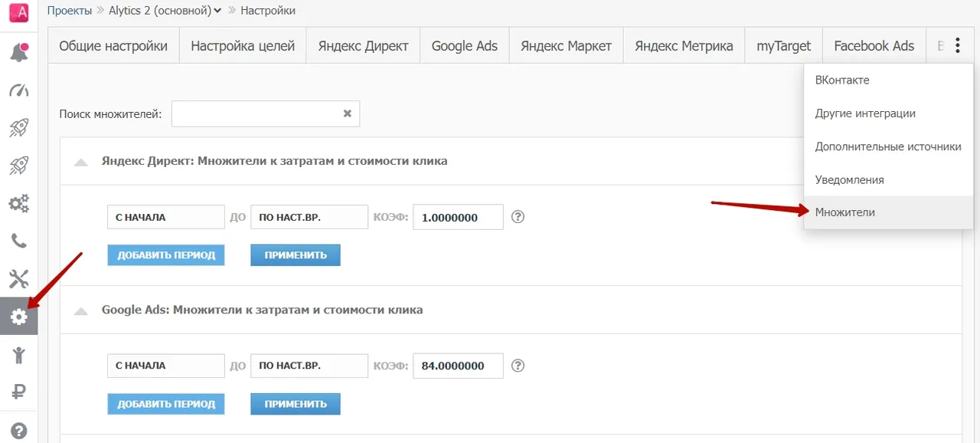
Task: Click help icon next to Google Ads coefficient
Action: pyautogui.click(x=518, y=366)
